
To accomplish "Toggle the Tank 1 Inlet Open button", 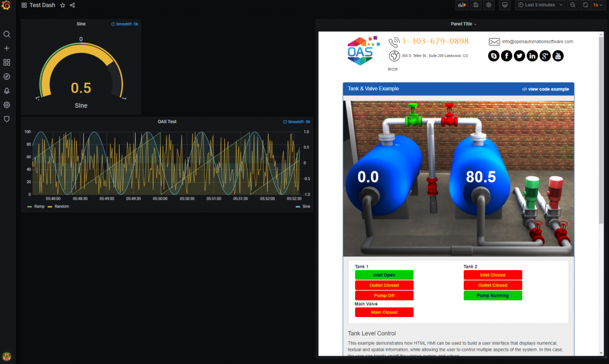I will 384,275.
